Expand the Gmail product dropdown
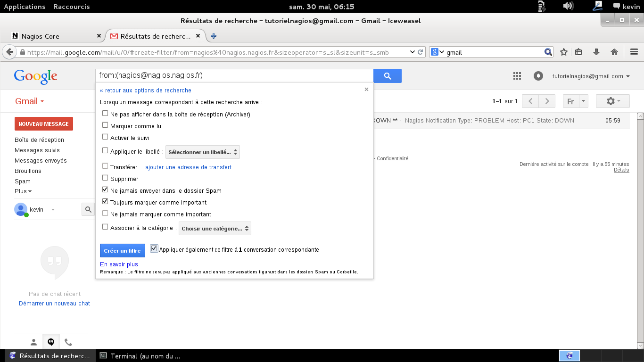This screenshot has width=644, height=362. (29, 101)
